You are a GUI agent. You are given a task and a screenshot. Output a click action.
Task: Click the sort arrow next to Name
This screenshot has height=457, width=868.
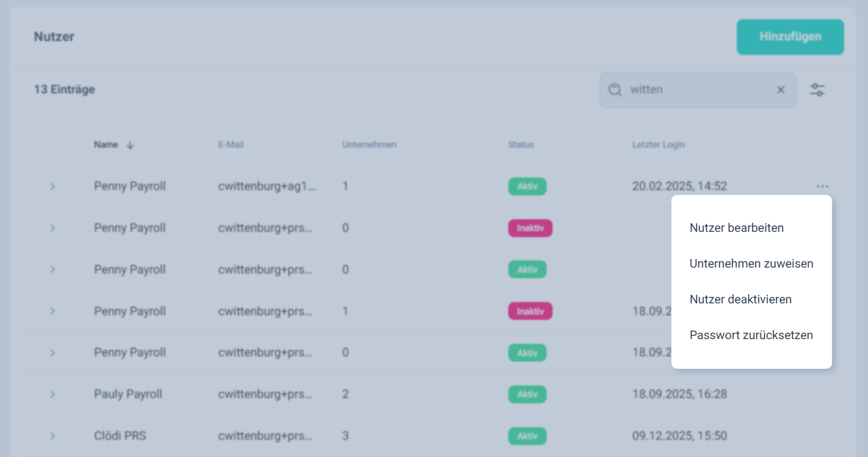[x=130, y=145]
